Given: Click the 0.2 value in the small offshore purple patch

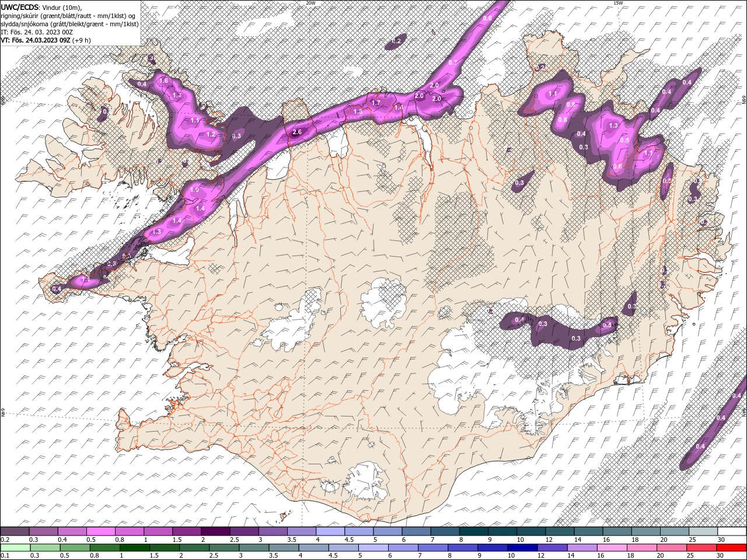Looking at the screenshot, I should pos(397,41).
